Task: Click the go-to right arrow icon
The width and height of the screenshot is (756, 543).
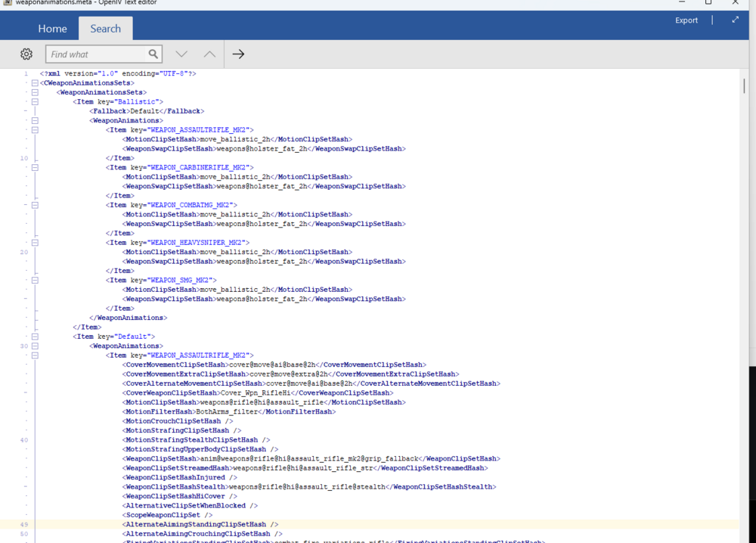Action: [x=238, y=54]
